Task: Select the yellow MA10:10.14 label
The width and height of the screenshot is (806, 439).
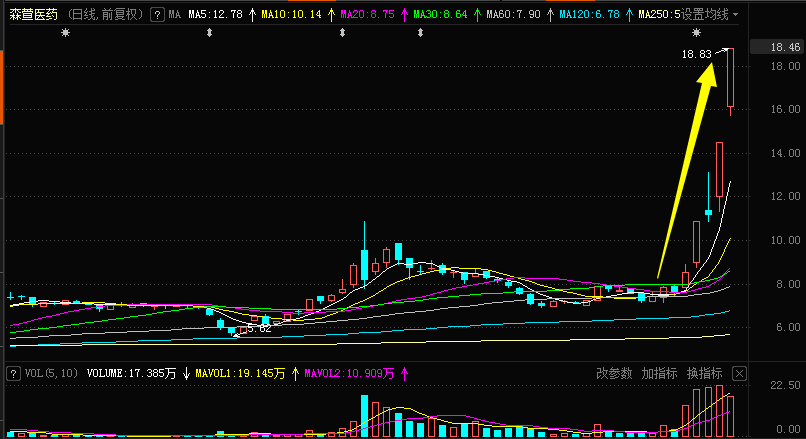Action: 291,15
